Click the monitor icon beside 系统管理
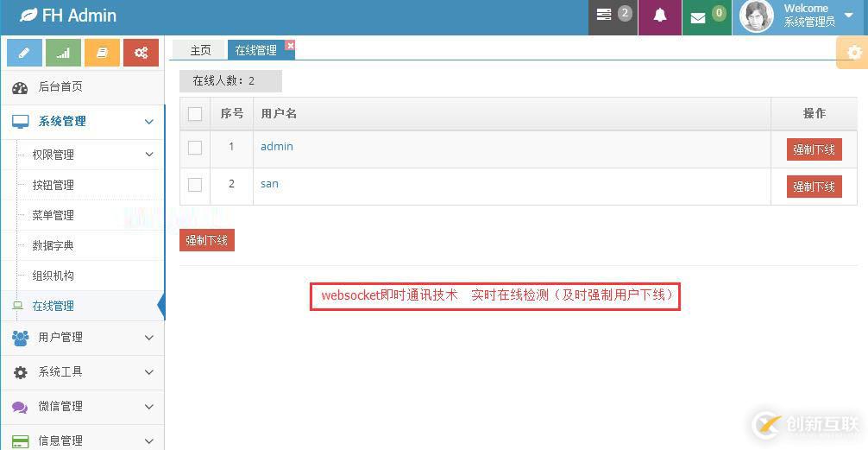Screen dimensions: 868x450 coord(20,122)
